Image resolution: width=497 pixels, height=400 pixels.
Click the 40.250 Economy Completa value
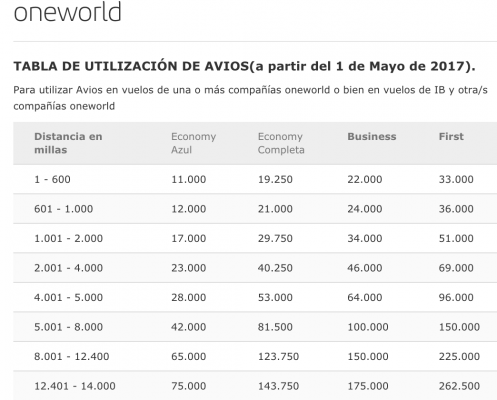275,268
